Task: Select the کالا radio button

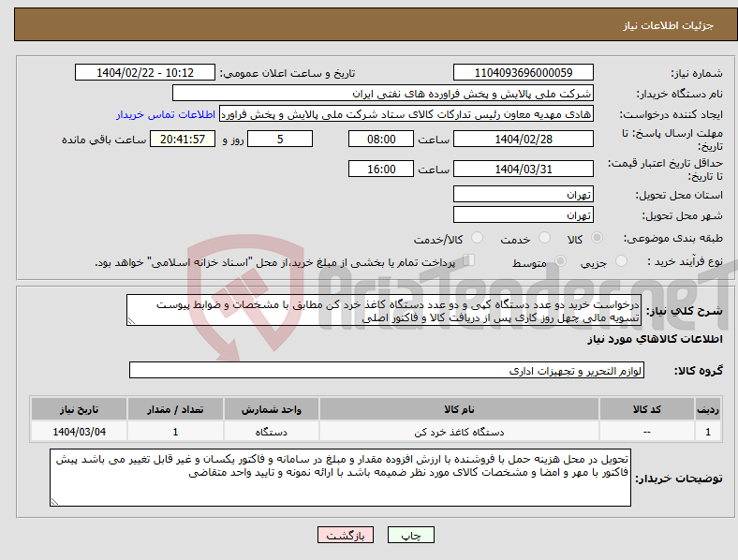Action: [597, 238]
